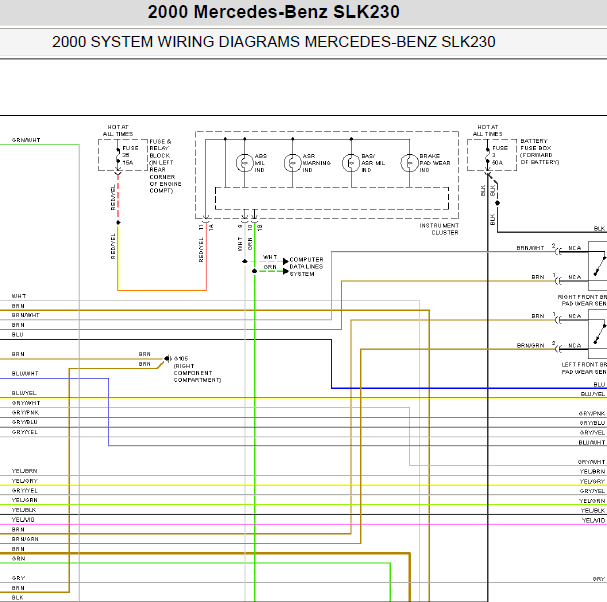This screenshot has width=607, height=602.
Task: Click the Fuse 35 15A fuse symbol
Action: click(118, 156)
